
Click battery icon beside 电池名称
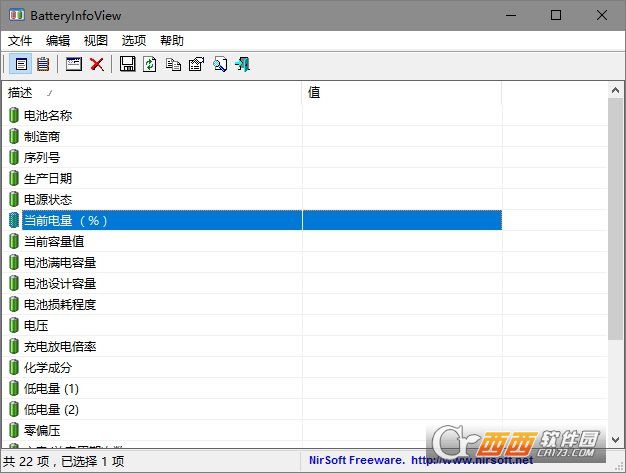14,115
